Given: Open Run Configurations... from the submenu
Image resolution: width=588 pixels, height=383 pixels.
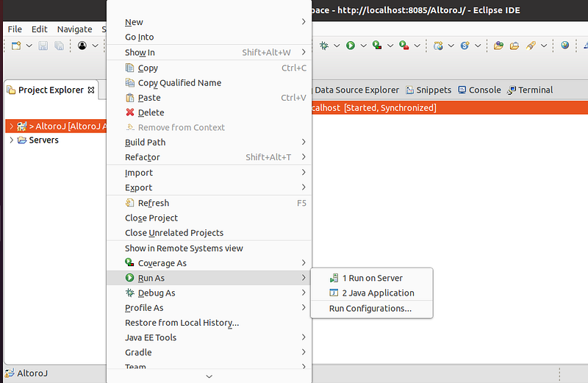Looking at the screenshot, I should pos(370,308).
